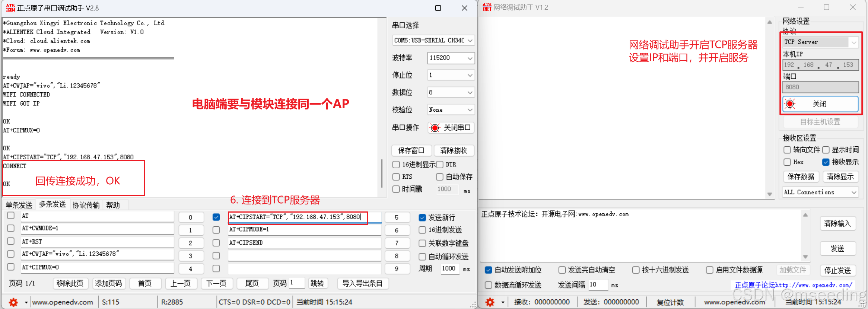Image resolution: width=868 pixels, height=309 pixels.
Task: Open the status bar gear dropdown arrow in serial assistant
Action: 26,302
